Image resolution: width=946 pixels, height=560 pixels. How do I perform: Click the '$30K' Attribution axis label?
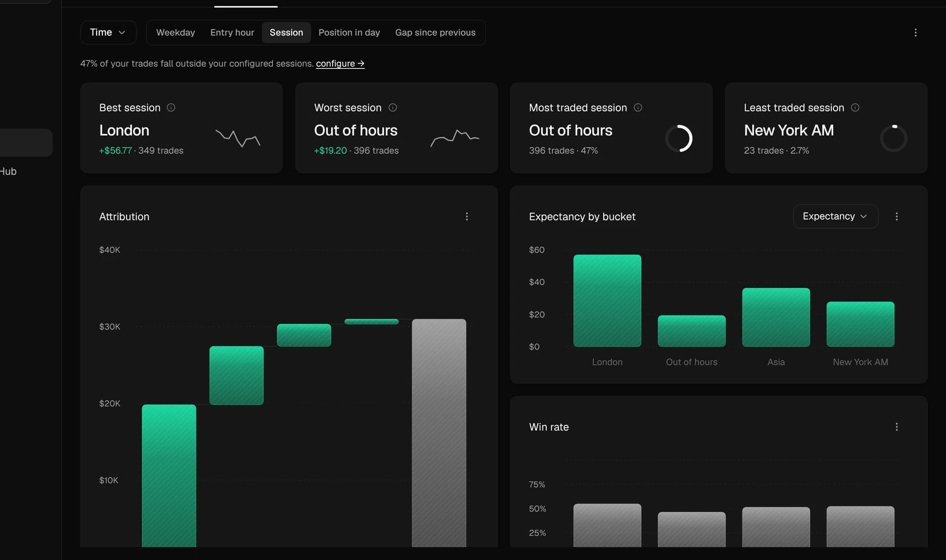[110, 327]
